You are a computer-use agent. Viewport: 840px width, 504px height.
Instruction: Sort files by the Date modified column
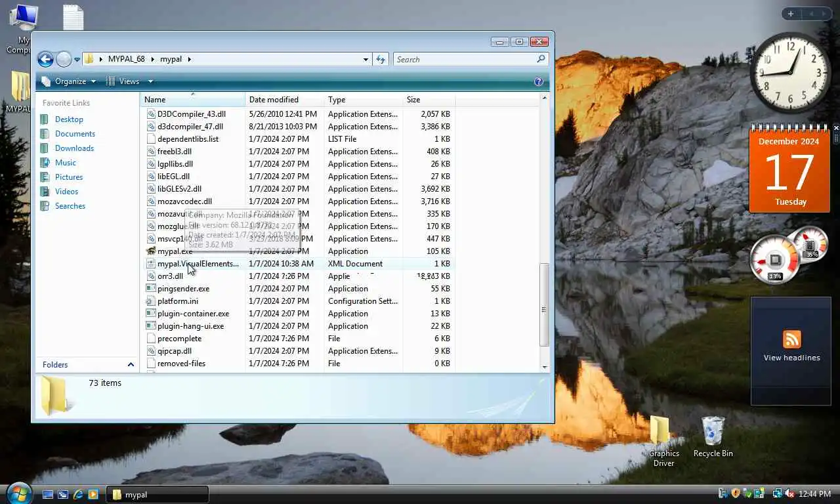click(x=285, y=100)
